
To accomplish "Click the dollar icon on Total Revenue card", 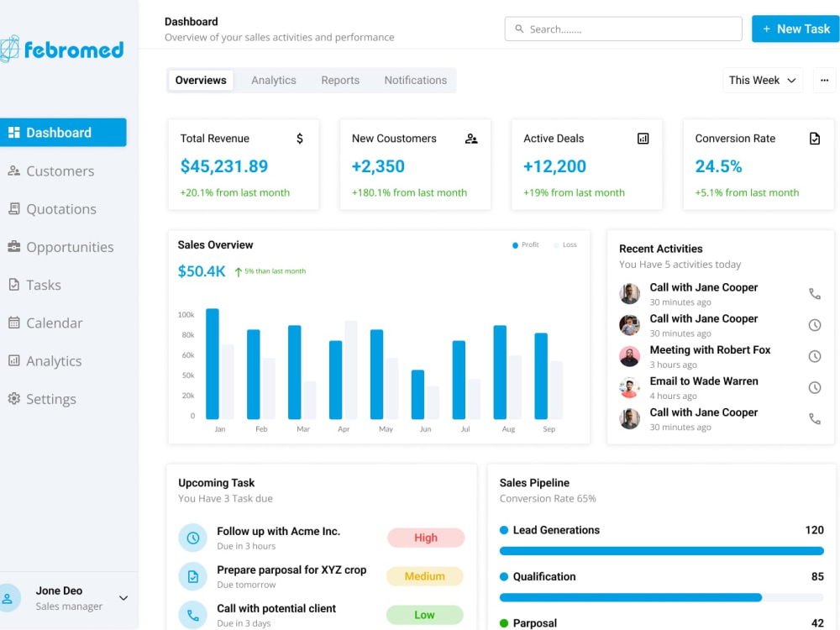I will click(x=300, y=139).
